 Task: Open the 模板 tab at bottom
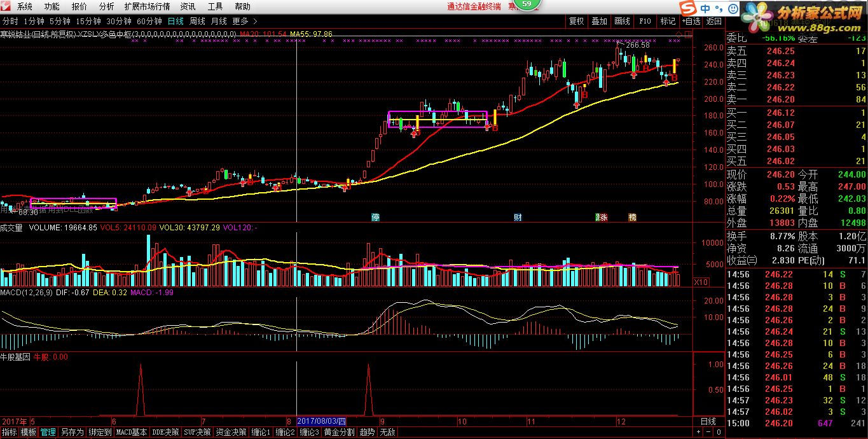pyautogui.click(x=29, y=432)
